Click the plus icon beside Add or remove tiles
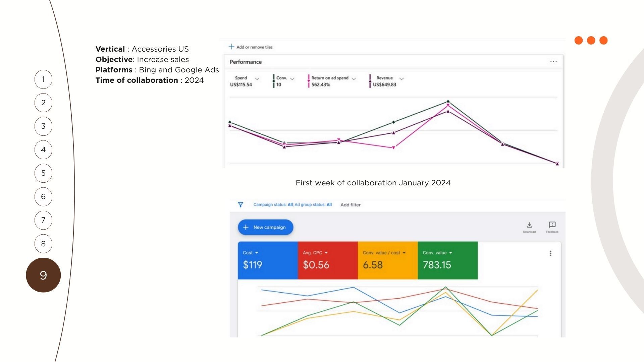The image size is (644, 362). pos(231,47)
